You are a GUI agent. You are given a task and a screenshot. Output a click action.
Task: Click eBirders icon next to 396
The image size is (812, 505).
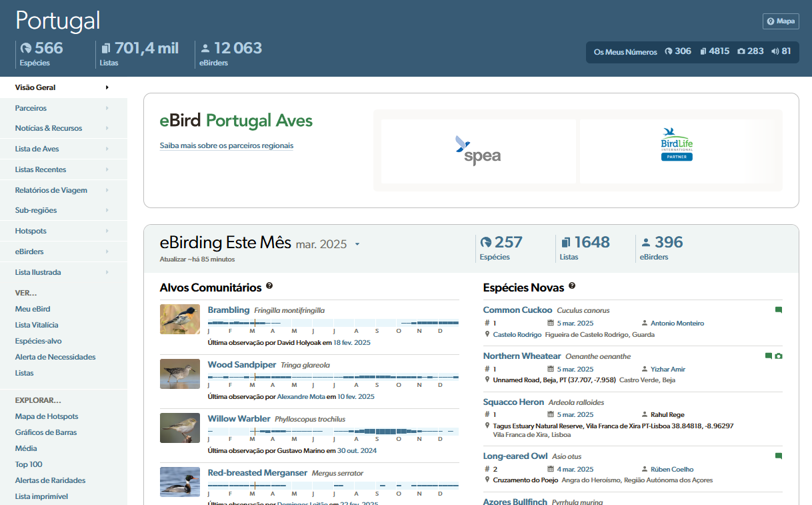coord(646,242)
